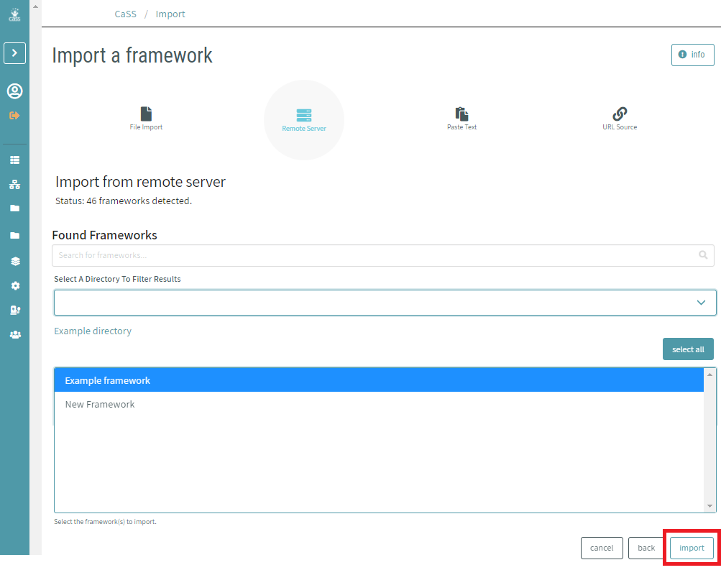Click the CaSS logo icon
The width and height of the screenshot is (721, 588).
tap(14, 13)
